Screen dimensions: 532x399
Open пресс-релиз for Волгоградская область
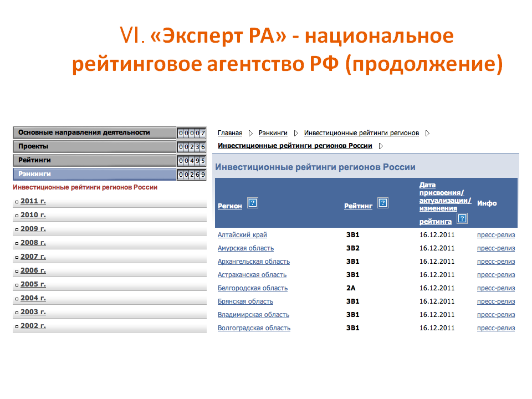(495, 328)
